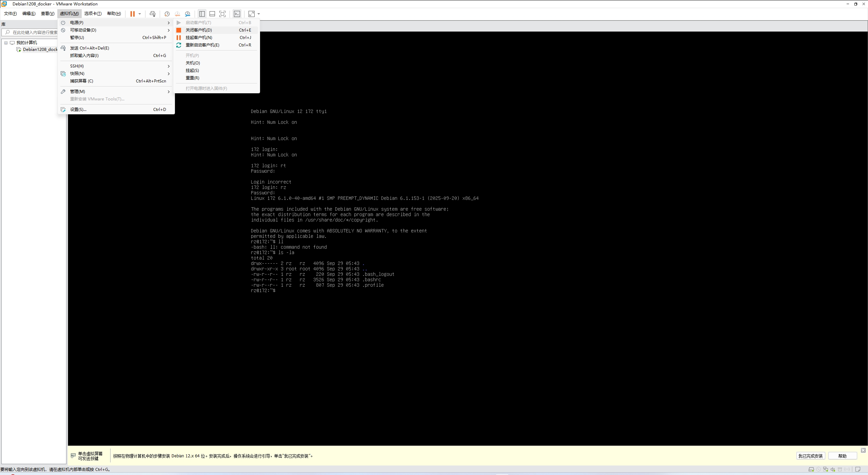The height and width of the screenshot is (475, 868).
Task: Click the network adapter status icon
Action: [826, 470]
